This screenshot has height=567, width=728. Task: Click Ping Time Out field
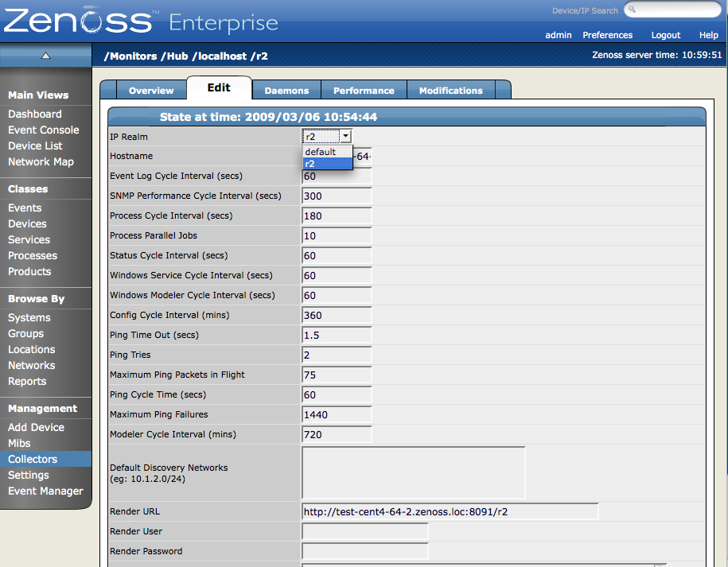(337, 336)
